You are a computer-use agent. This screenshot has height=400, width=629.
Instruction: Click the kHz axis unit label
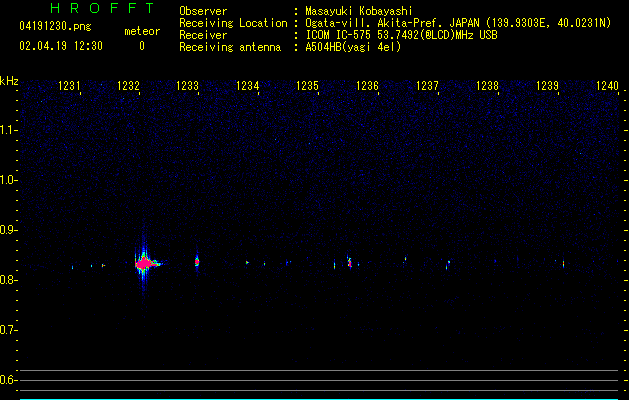[x=9, y=81]
